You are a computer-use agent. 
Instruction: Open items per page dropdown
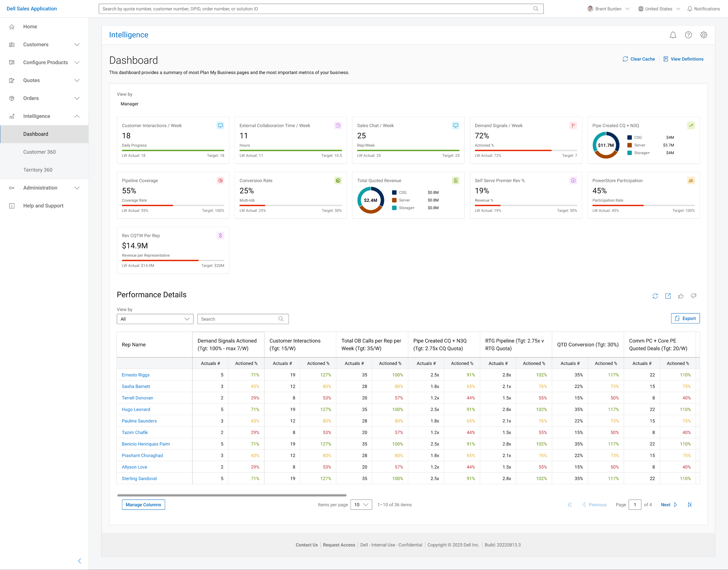361,505
